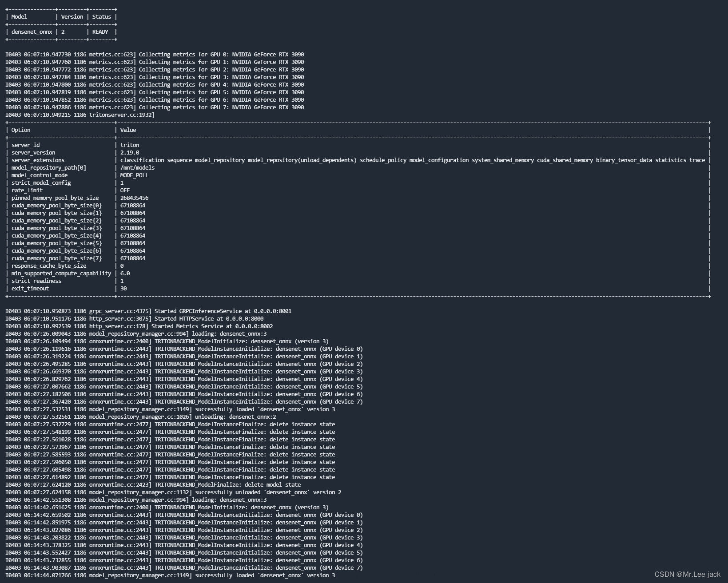Select the server_version value 2.19.0
The height and width of the screenshot is (583, 728).
coord(129,153)
